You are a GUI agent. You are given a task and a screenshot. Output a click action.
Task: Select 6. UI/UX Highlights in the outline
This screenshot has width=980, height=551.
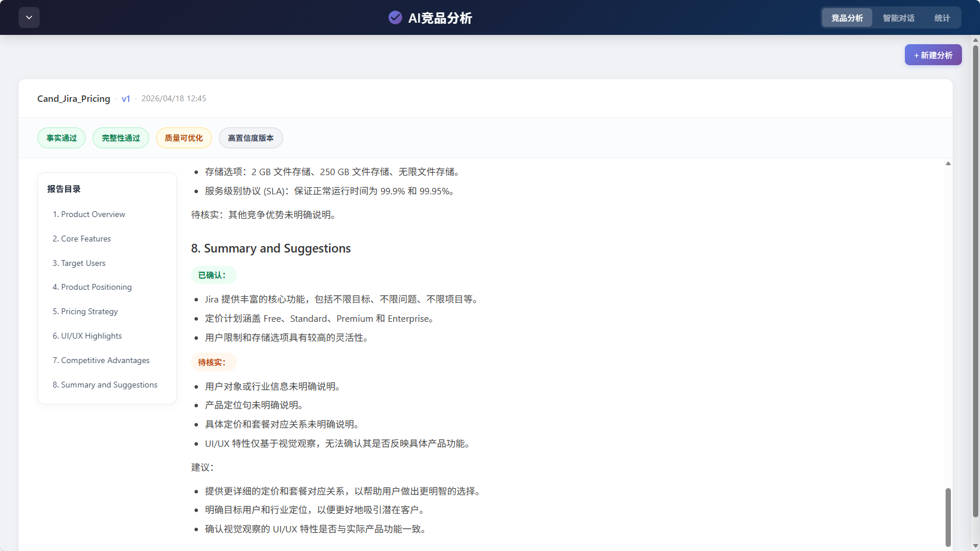point(87,336)
